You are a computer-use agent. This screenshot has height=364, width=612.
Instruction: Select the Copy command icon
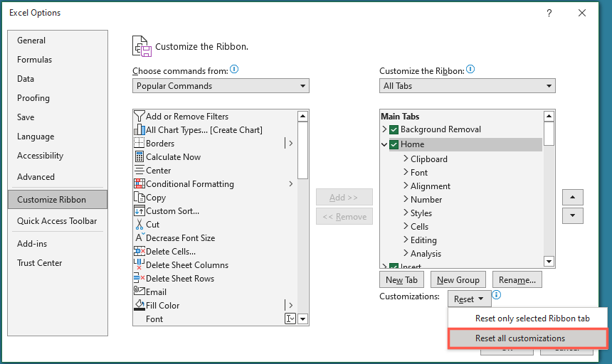(x=139, y=197)
